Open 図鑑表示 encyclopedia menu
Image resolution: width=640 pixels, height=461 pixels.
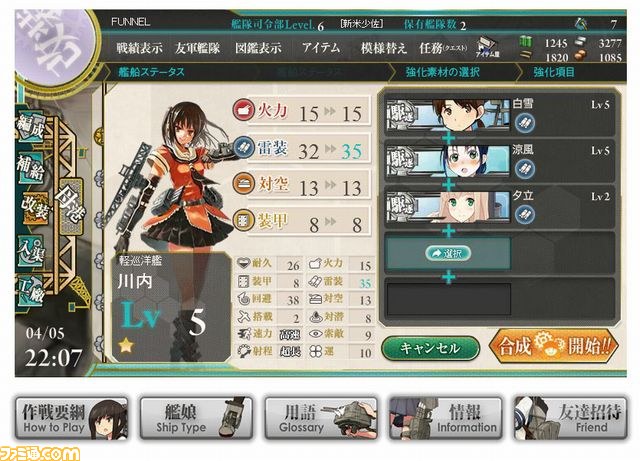tap(258, 48)
